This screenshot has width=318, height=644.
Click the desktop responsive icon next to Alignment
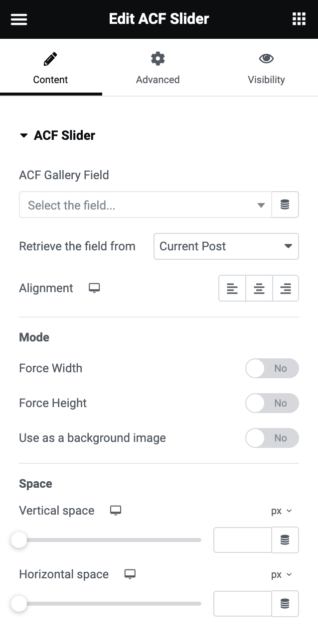tap(94, 288)
